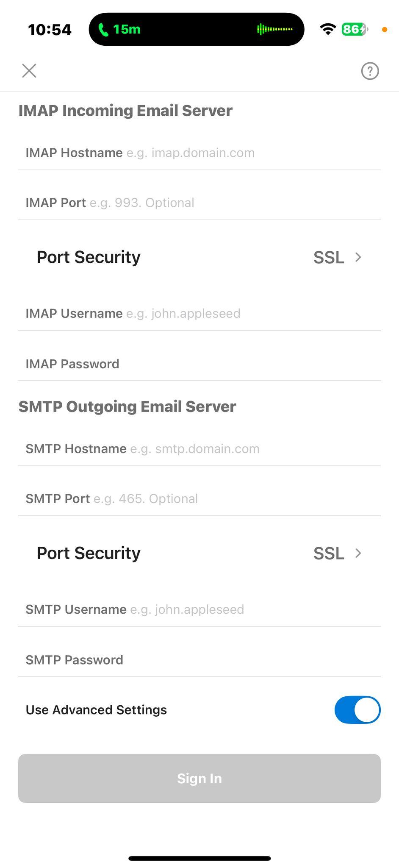Focus the IMAP Username field

pos(199,313)
